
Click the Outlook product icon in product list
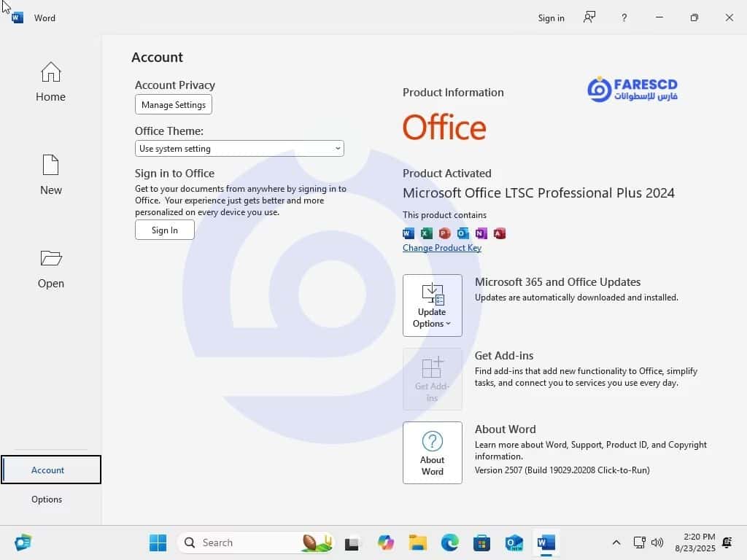(462, 233)
